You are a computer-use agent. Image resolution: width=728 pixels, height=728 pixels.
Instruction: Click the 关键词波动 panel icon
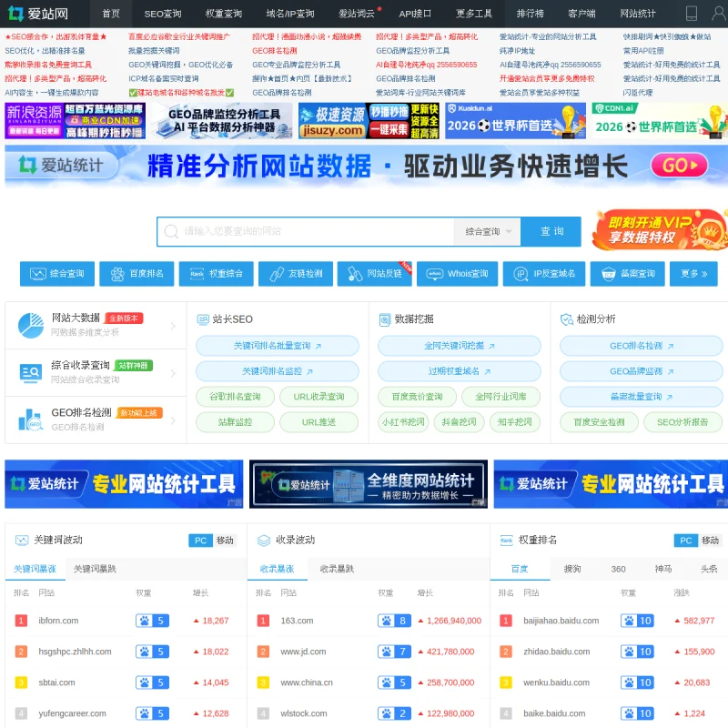click(x=22, y=540)
